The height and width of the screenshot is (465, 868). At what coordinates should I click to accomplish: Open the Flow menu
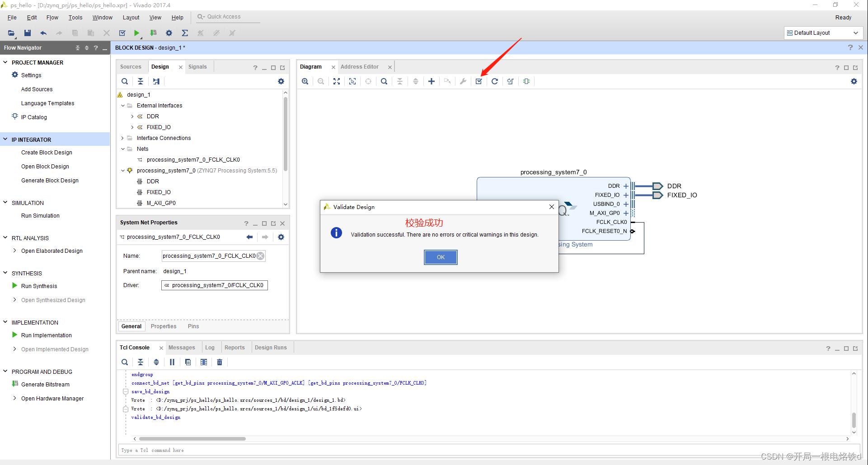coord(52,18)
